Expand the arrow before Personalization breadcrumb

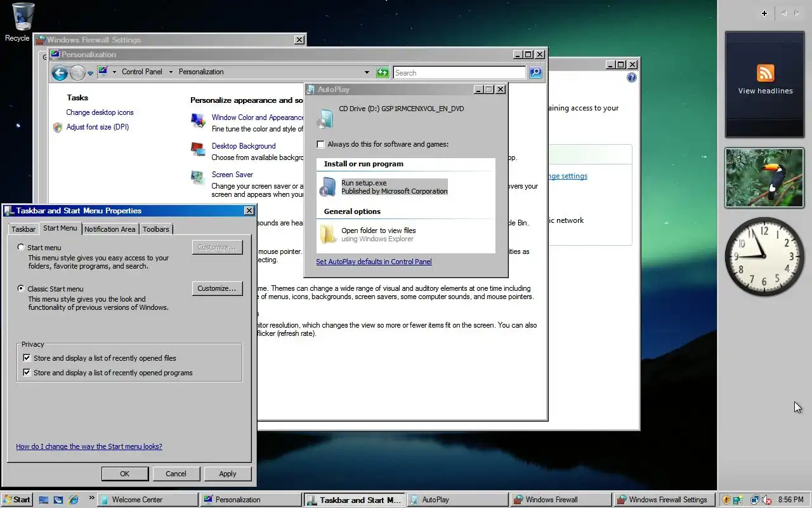(x=171, y=72)
